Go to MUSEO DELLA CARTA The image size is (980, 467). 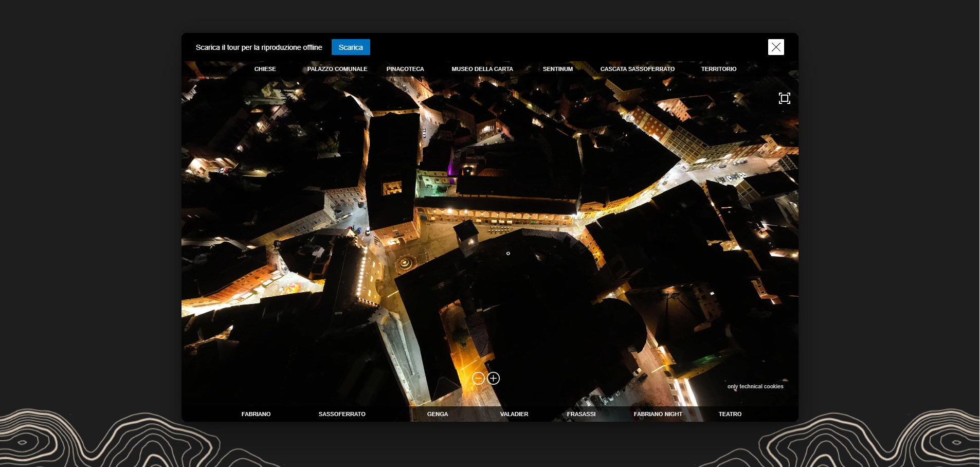pyautogui.click(x=482, y=69)
